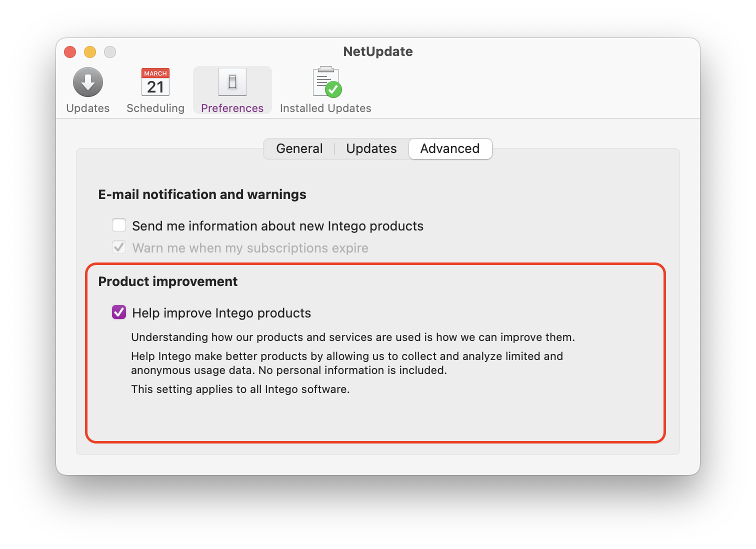Click the Product improvement heading

point(168,281)
